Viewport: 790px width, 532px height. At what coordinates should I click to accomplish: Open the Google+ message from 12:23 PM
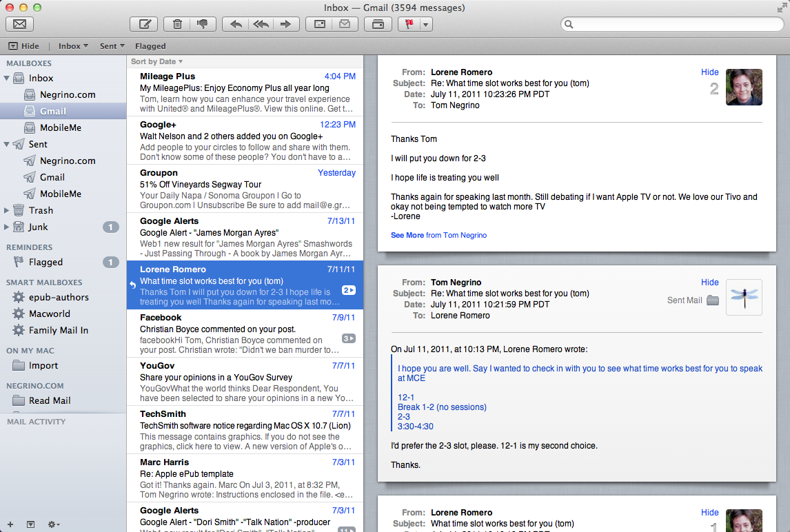tap(245, 141)
